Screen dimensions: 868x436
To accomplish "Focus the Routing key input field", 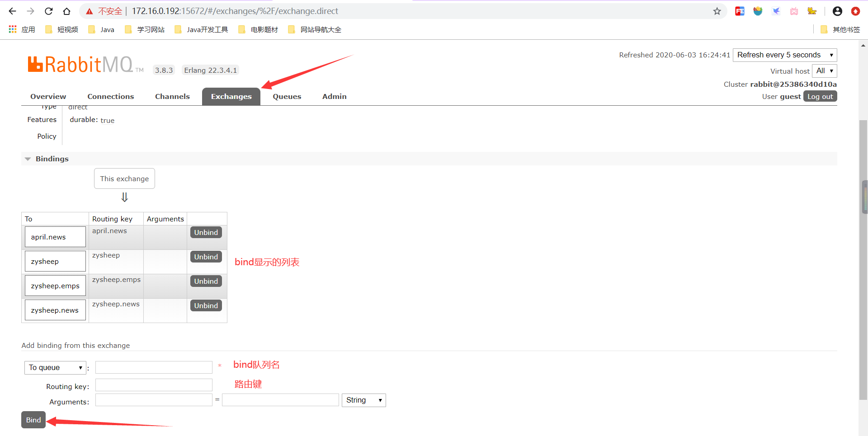I will coord(154,385).
